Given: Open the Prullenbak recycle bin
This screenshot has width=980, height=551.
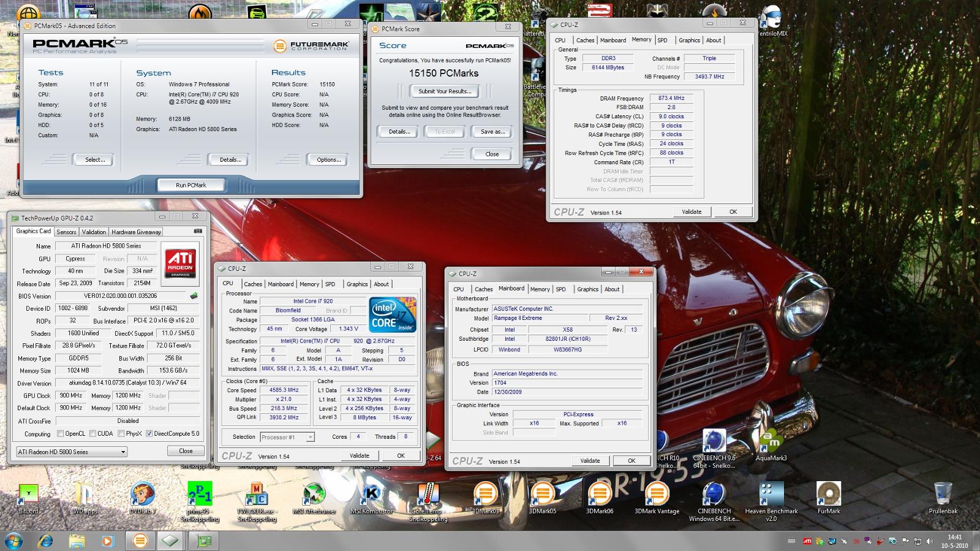Looking at the screenshot, I should coord(943,498).
